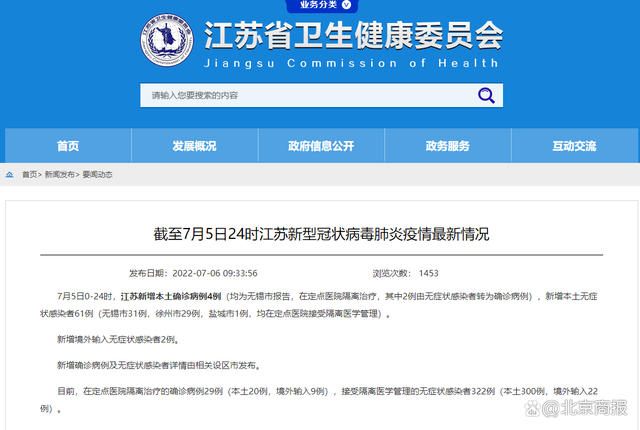Click bold text 江苏新增本土确诊病例4例
The height and width of the screenshot is (430, 640).
click(171, 297)
